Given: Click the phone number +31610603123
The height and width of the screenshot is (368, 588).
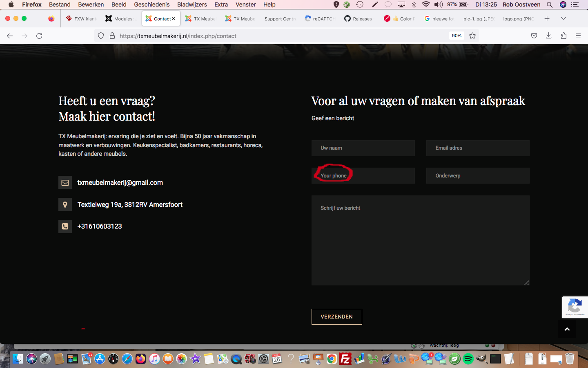Looking at the screenshot, I should coord(100,227).
